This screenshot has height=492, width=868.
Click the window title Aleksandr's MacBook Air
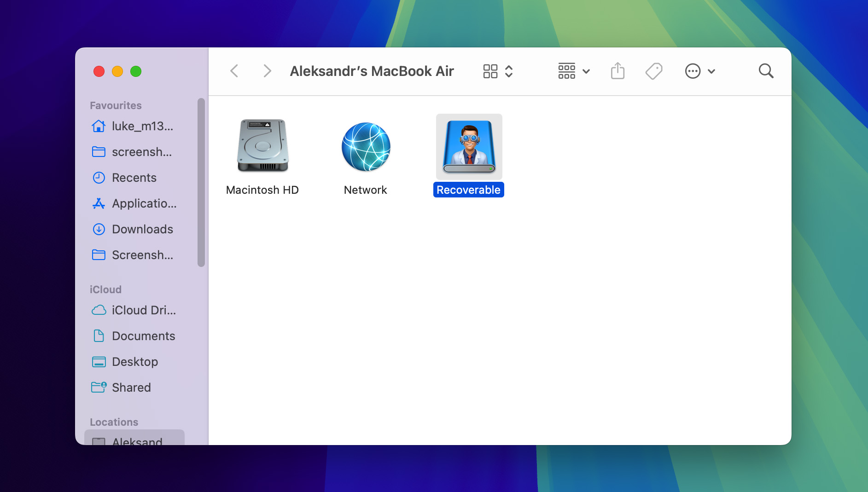click(x=372, y=71)
